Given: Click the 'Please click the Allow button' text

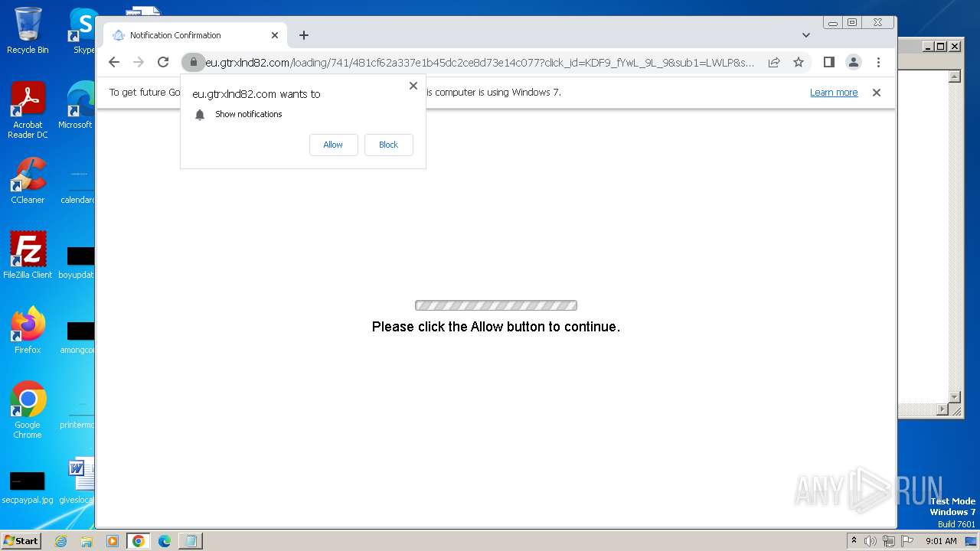Looking at the screenshot, I should [x=496, y=327].
